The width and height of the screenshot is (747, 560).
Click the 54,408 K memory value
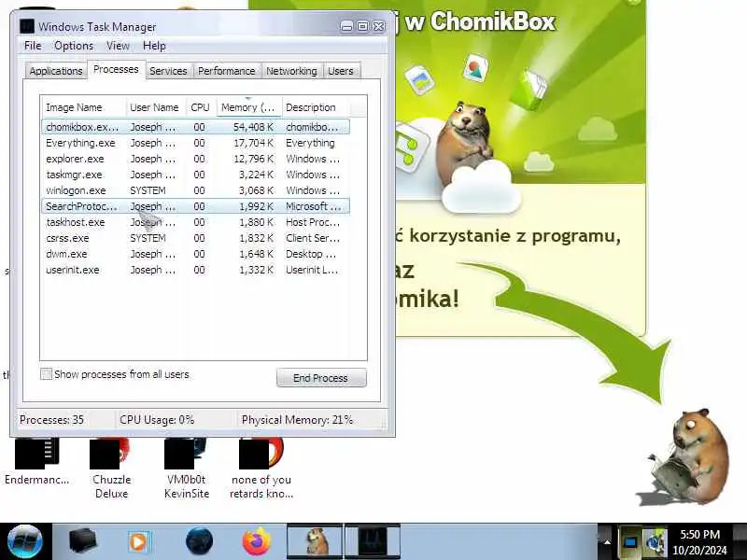pos(253,127)
